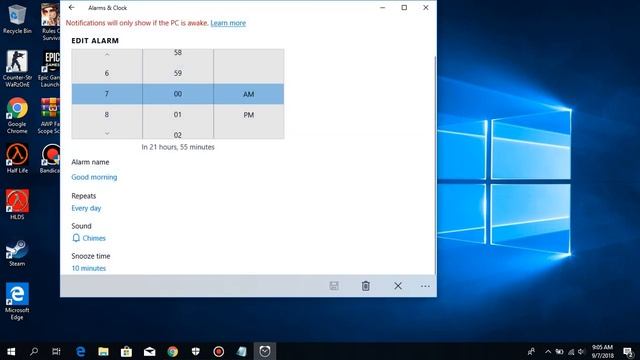Select hour 8 in the time picker
Image resolution: width=640 pixels, height=360 pixels.
pyautogui.click(x=107, y=115)
